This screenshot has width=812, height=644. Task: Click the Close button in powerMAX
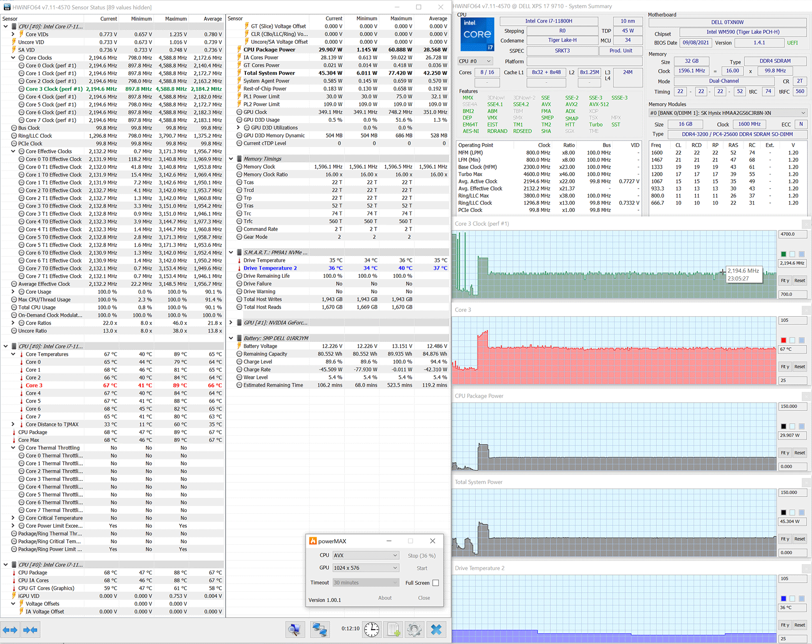pyautogui.click(x=424, y=598)
